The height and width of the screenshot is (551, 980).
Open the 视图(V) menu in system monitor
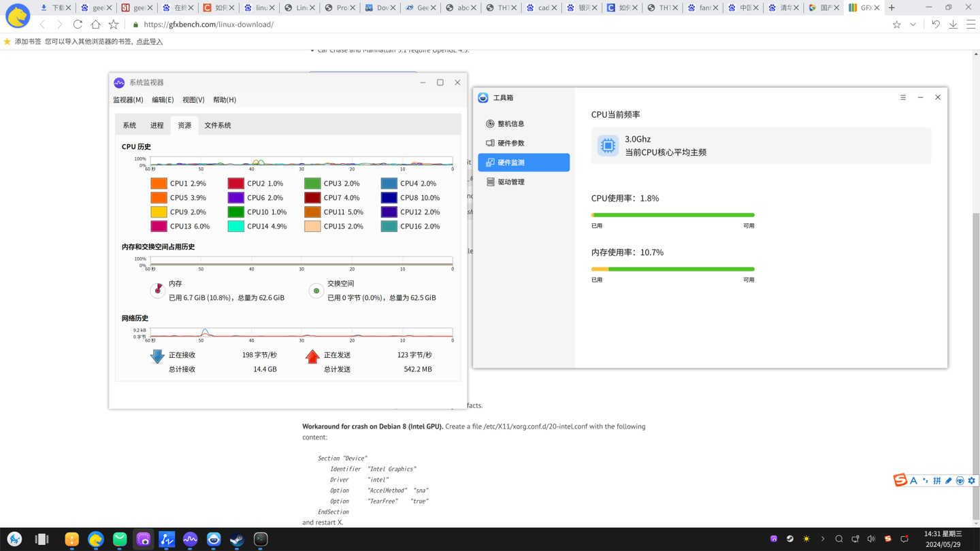[193, 100]
